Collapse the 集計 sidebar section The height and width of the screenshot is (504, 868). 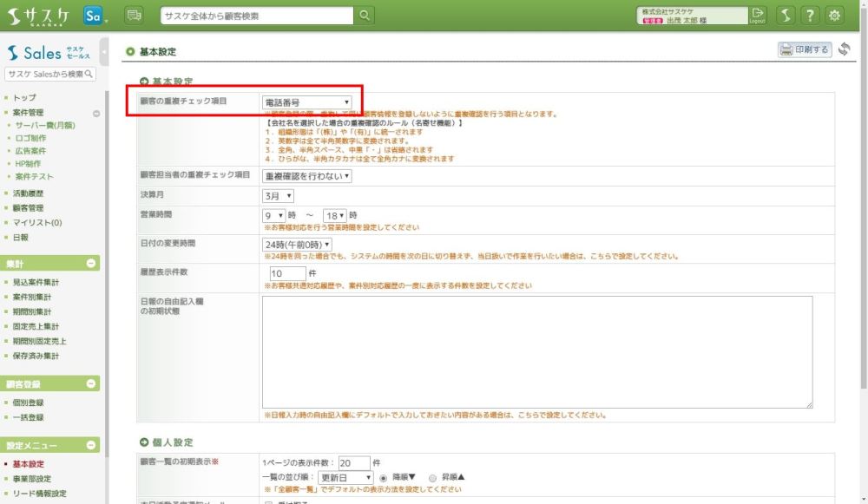[91, 264]
